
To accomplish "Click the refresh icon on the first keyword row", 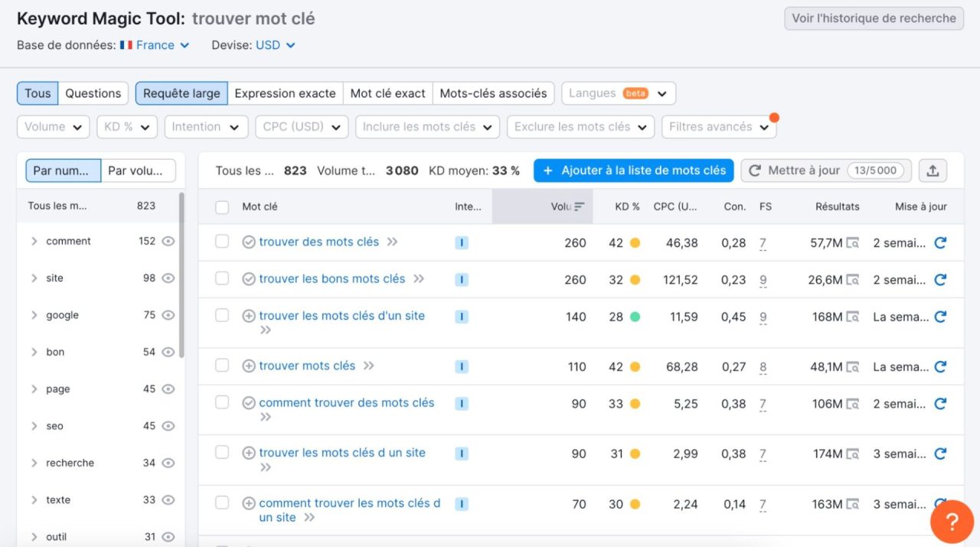I will click(x=940, y=242).
